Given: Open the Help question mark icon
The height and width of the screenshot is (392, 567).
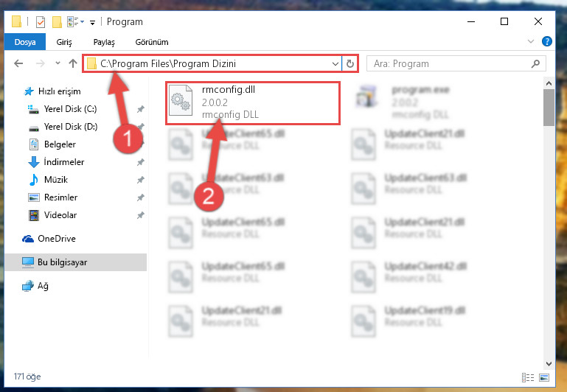Looking at the screenshot, I should tap(547, 41).
